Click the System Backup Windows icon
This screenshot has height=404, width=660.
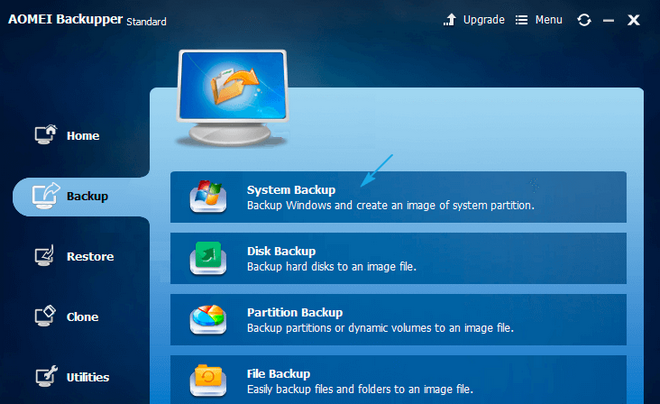(x=208, y=197)
